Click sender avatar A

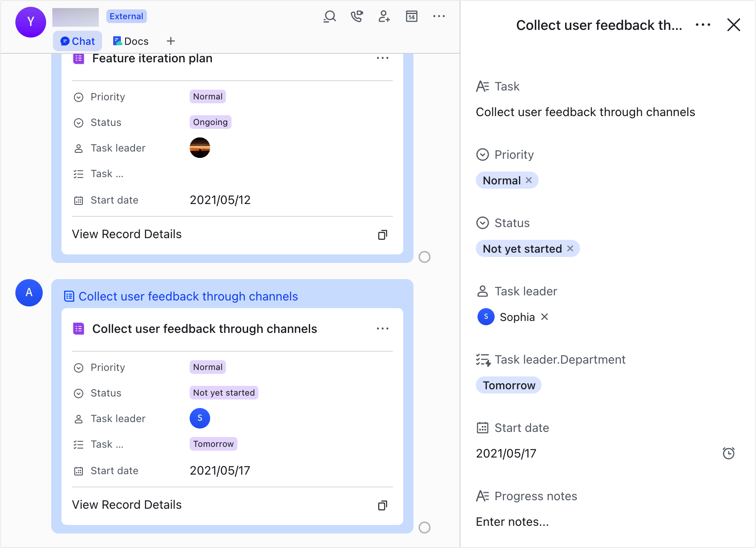click(29, 293)
